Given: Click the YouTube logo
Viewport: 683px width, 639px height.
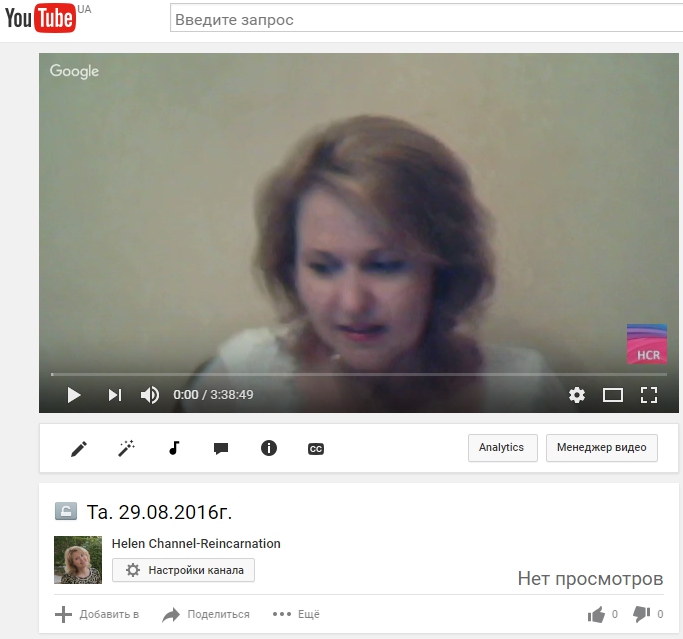Looking at the screenshot, I should coord(39,19).
